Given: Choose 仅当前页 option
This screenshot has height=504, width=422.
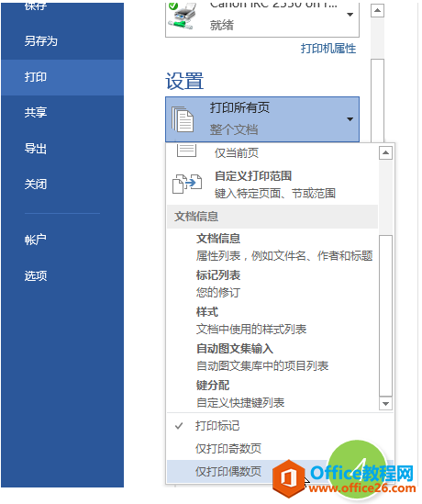Looking at the screenshot, I should point(272,152).
